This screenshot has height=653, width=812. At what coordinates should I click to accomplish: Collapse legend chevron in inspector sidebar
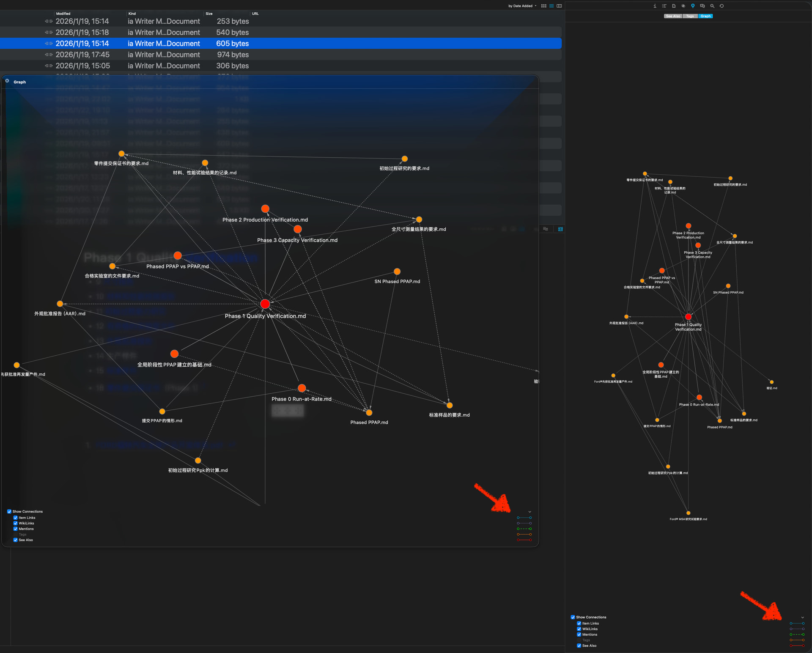[802, 617]
